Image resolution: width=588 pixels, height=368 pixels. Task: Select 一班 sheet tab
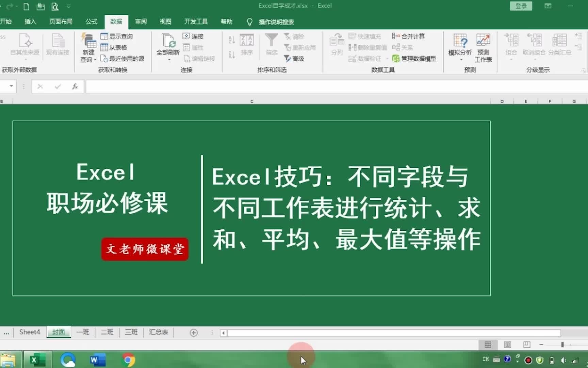[x=83, y=332]
